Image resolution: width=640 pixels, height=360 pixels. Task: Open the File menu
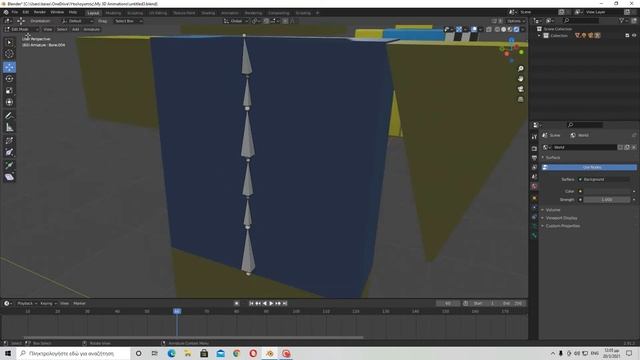click(x=15, y=12)
